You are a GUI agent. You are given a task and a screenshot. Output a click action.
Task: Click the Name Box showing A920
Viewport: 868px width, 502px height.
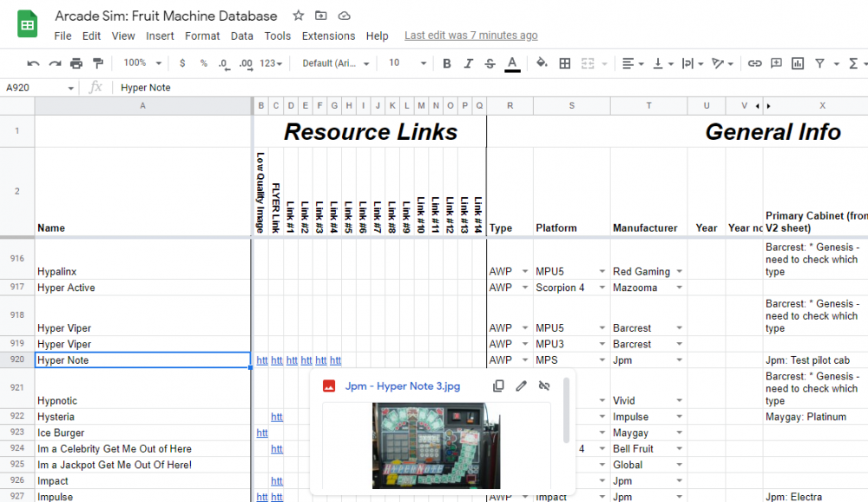[x=39, y=88]
